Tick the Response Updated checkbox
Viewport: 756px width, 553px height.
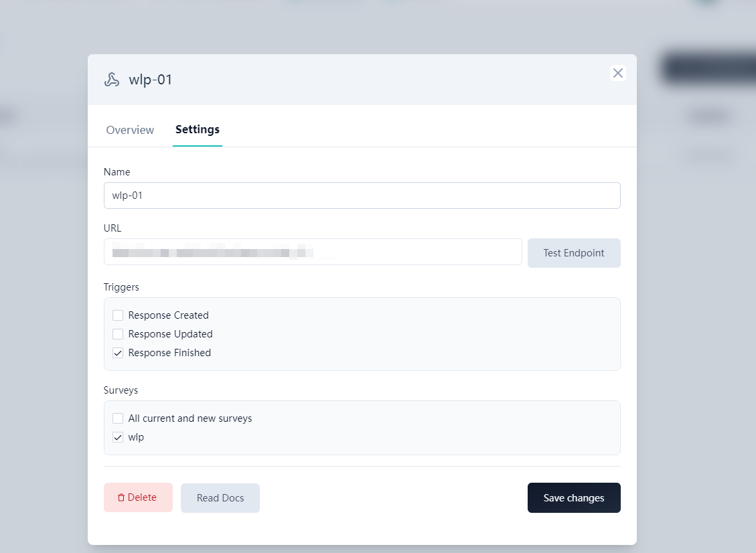point(118,334)
